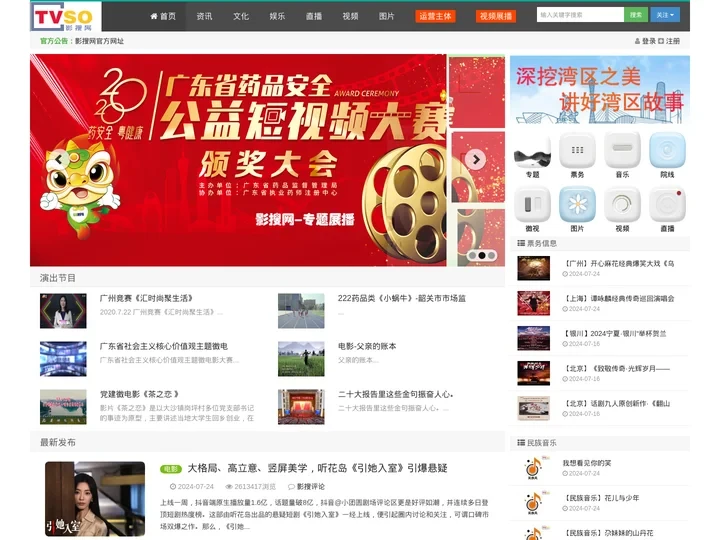Open 【上海】谭咏麟经典传奇巡回演唱会 link
The height and width of the screenshot is (540, 720).
coord(619,298)
